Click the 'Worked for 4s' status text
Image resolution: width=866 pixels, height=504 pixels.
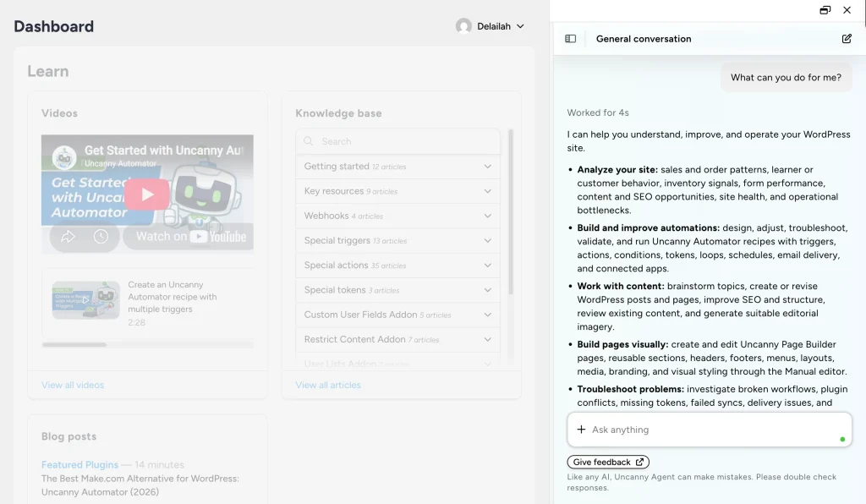tap(598, 112)
